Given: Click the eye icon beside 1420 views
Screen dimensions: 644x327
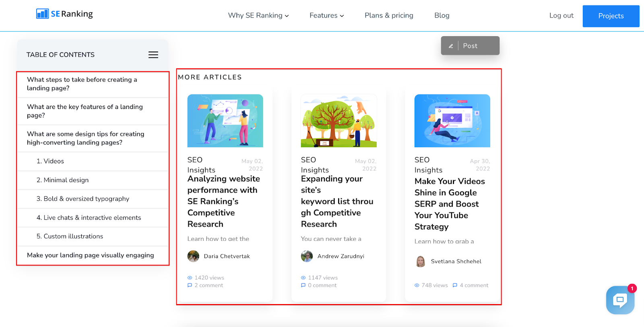Looking at the screenshot, I should click(190, 278).
